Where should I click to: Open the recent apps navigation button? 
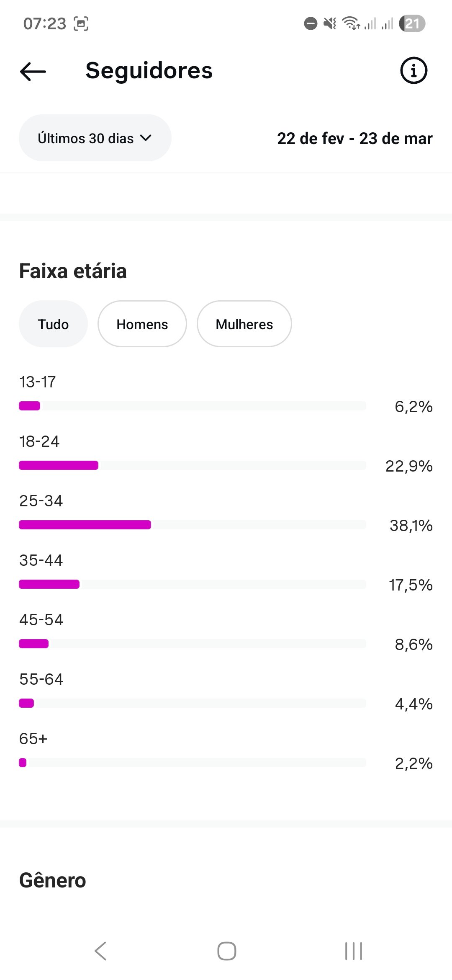coord(353,951)
